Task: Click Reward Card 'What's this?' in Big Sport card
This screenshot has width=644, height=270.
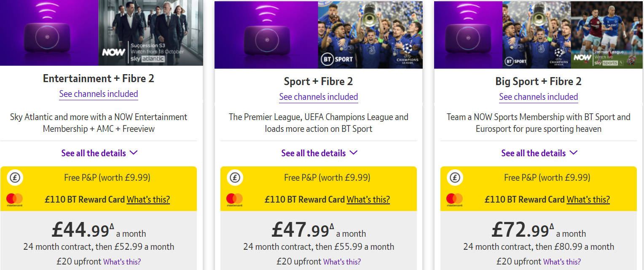Action: 588,199
